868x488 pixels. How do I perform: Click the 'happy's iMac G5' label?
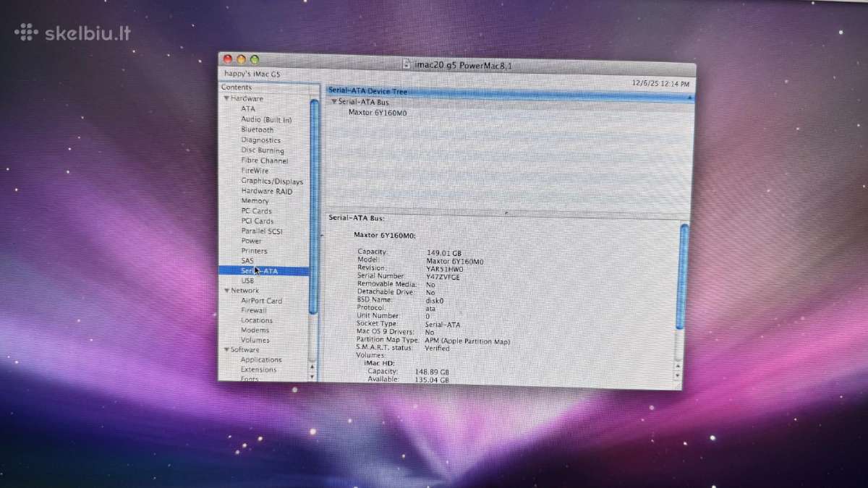[251, 74]
